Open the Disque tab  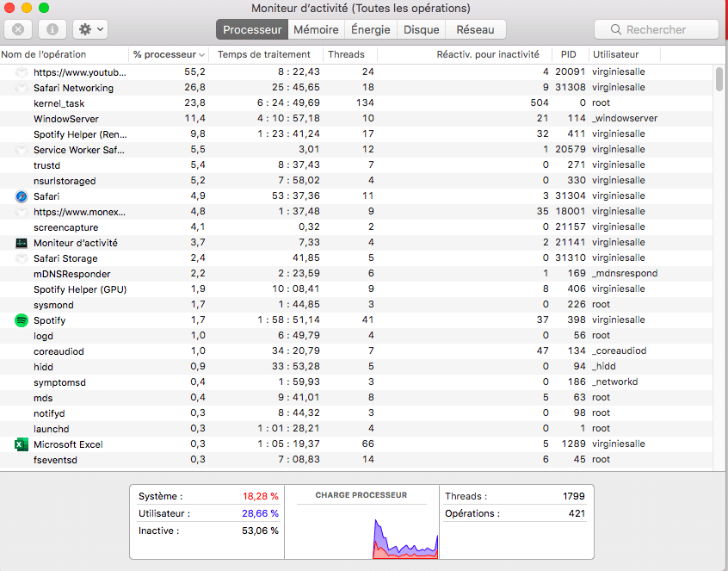421,29
